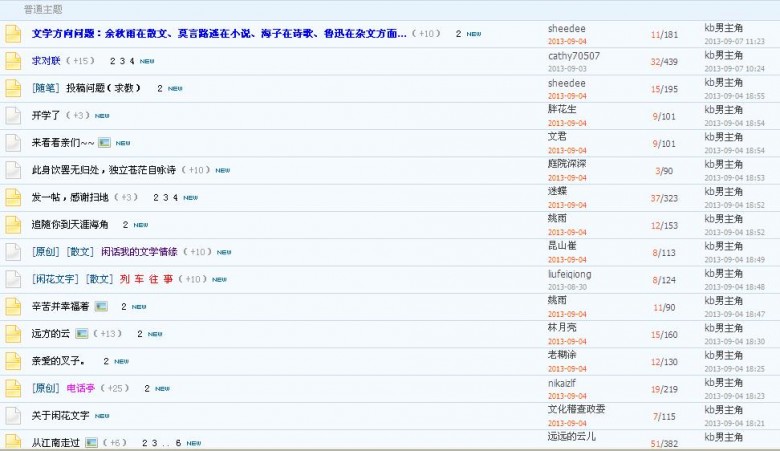Select the [随笔] category tag
780x451 pixels.
(46, 88)
